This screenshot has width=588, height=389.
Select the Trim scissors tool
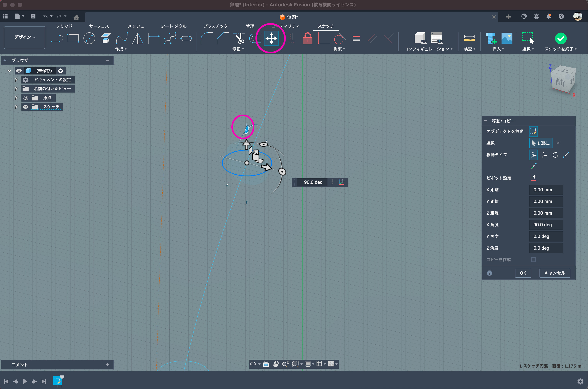[x=239, y=38]
